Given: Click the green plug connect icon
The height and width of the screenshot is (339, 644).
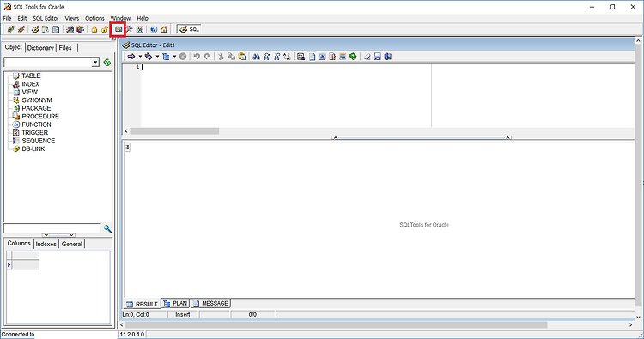Looking at the screenshot, I should coord(10,29).
